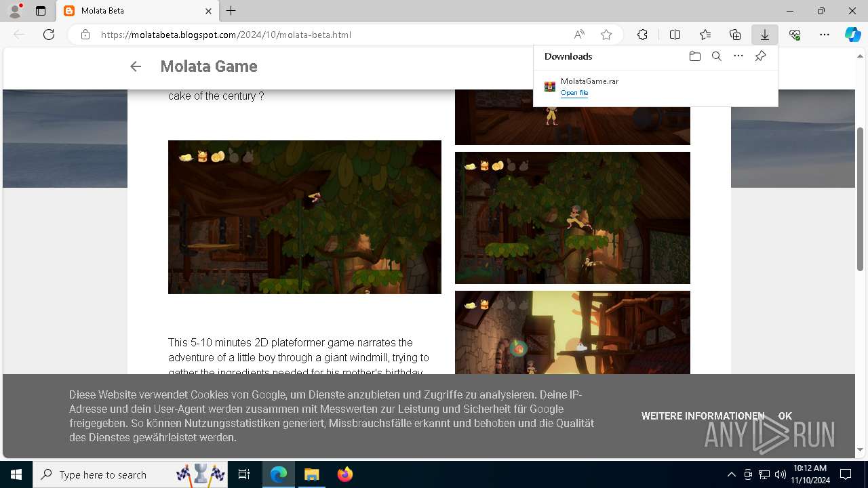This screenshot has height=488, width=868.
Task: Close the Molata Beta tab
Action: coord(209,11)
